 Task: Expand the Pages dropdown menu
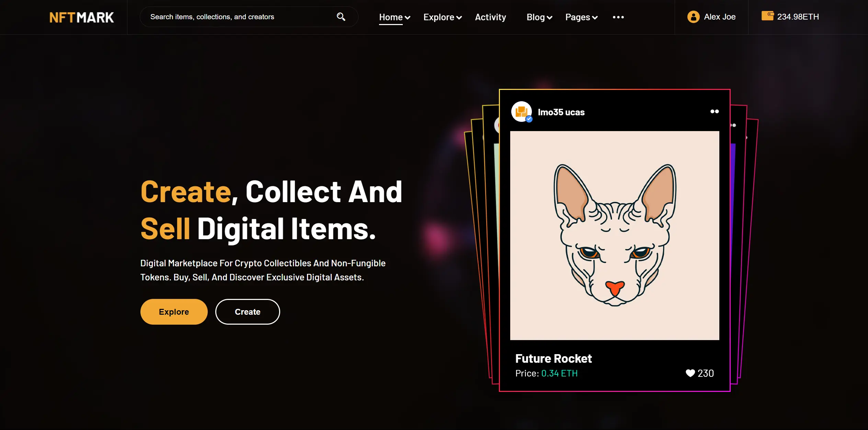582,17
